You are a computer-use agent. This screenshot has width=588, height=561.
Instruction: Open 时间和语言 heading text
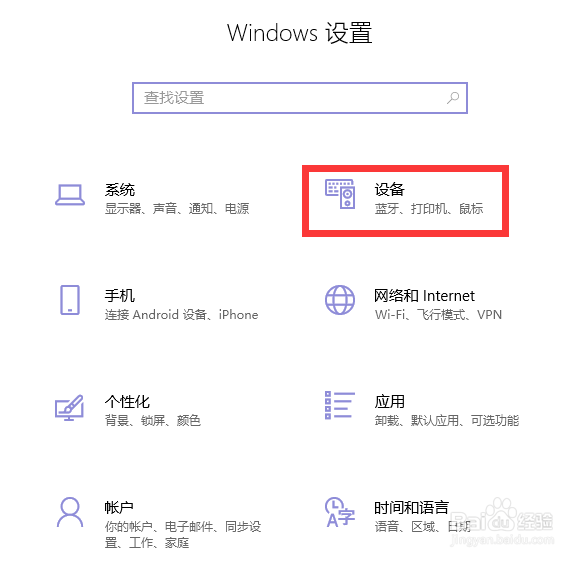[x=412, y=507]
